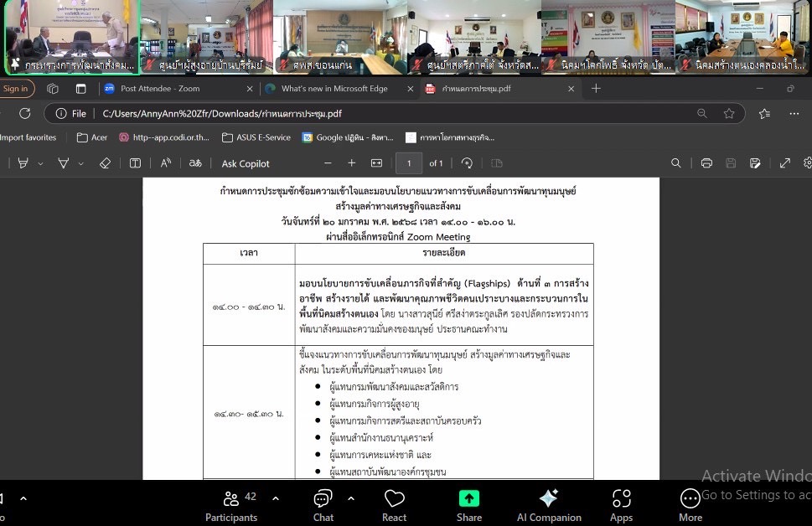Open AI Companion in Zoom

tap(549, 505)
